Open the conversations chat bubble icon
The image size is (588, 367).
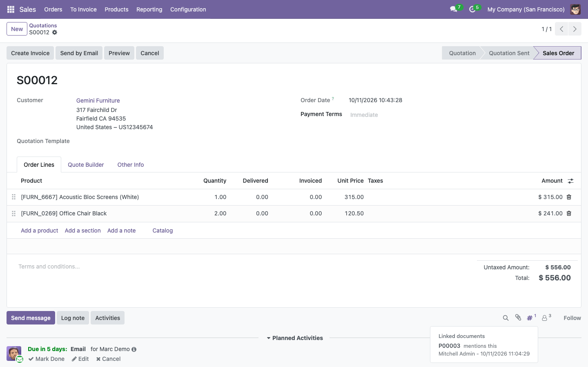(x=454, y=9)
